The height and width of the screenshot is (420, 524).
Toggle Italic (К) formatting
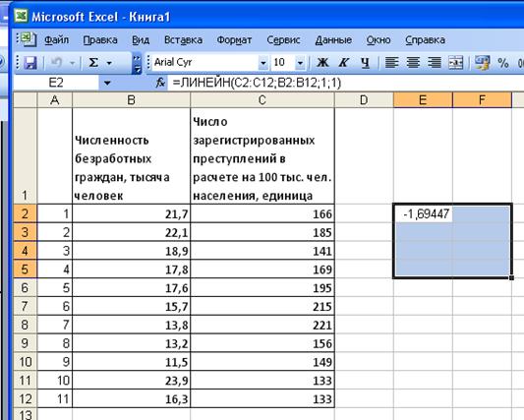pos(344,63)
